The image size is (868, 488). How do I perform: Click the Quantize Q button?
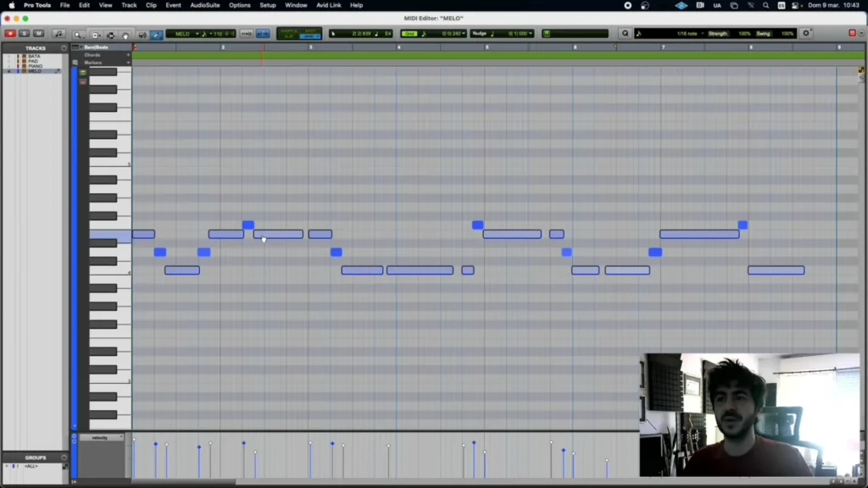625,34
